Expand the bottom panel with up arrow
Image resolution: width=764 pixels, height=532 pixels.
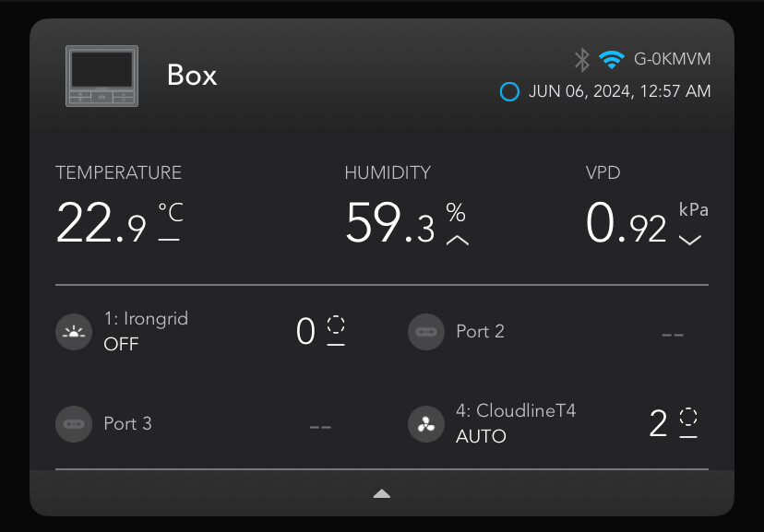pyautogui.click(x=382, y=494)
